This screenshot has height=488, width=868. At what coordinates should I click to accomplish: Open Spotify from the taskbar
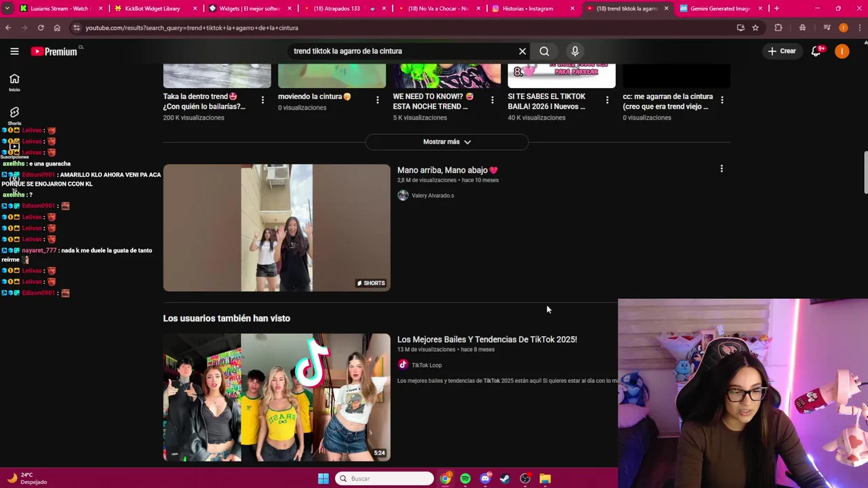pos(465,479)
